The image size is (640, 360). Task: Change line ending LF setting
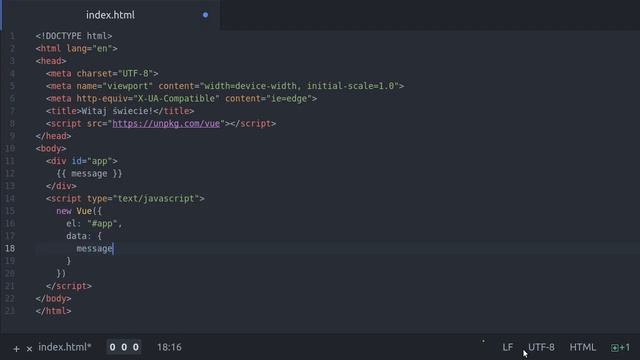pos(507,347)
